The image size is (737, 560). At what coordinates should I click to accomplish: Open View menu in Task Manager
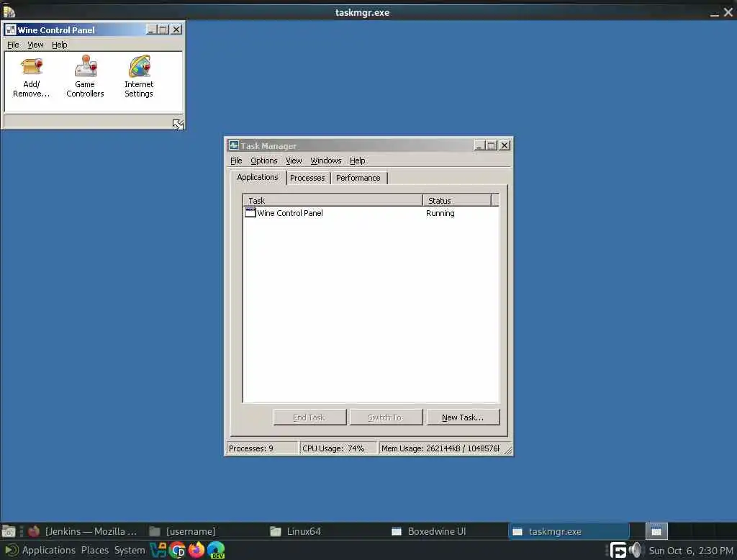pyautogui.click(x=294, y=161)
